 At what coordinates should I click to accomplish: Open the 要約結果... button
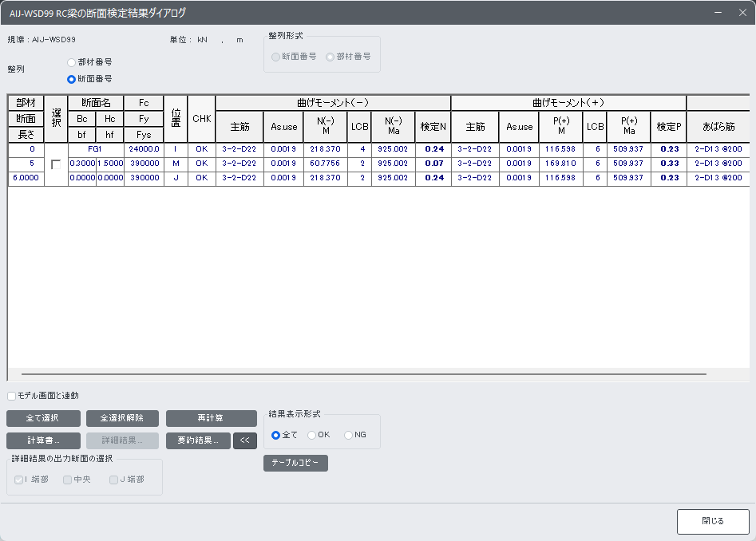(x=198, y=440)
